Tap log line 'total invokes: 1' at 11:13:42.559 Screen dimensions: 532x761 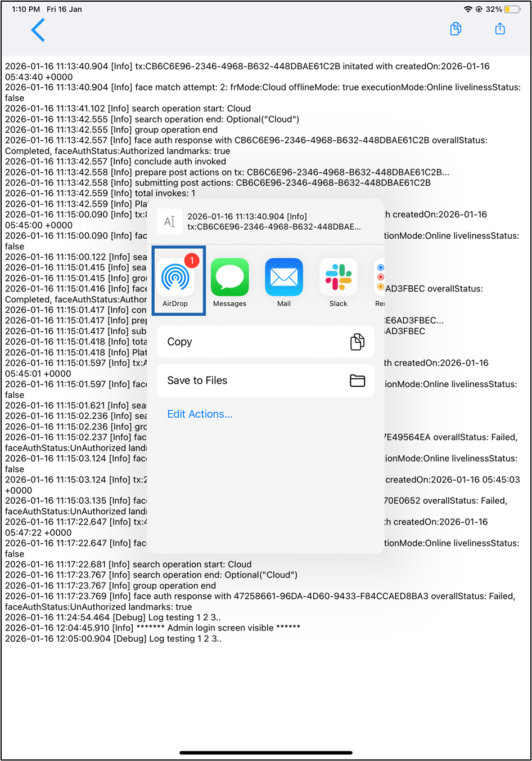pos(101,193)
